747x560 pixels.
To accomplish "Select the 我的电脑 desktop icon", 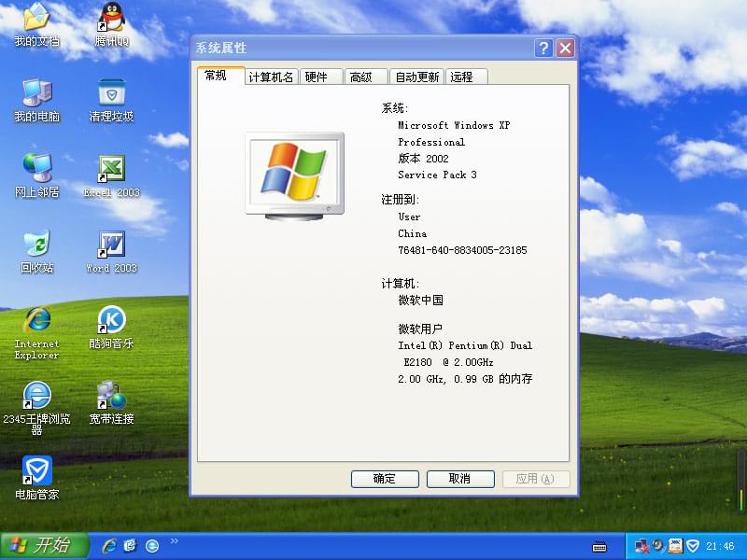I will 36,93.
